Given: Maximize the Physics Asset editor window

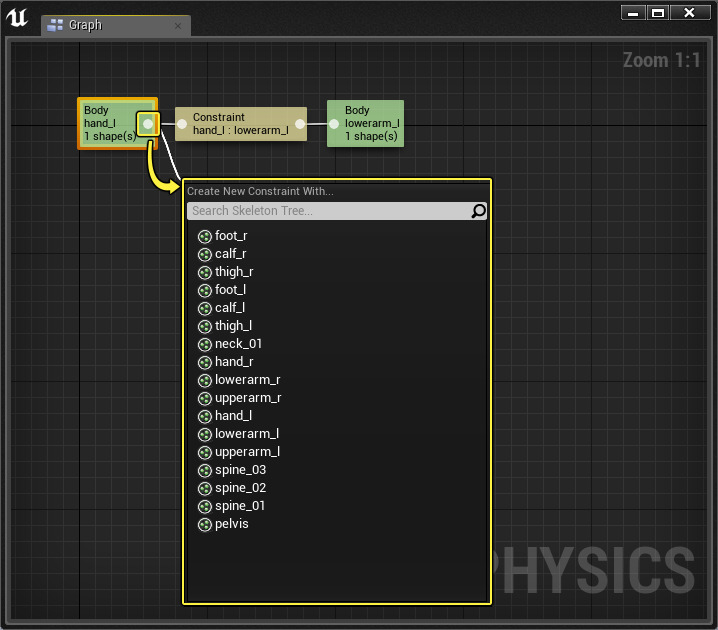Looking at the screenshot, I should (657, 12).
